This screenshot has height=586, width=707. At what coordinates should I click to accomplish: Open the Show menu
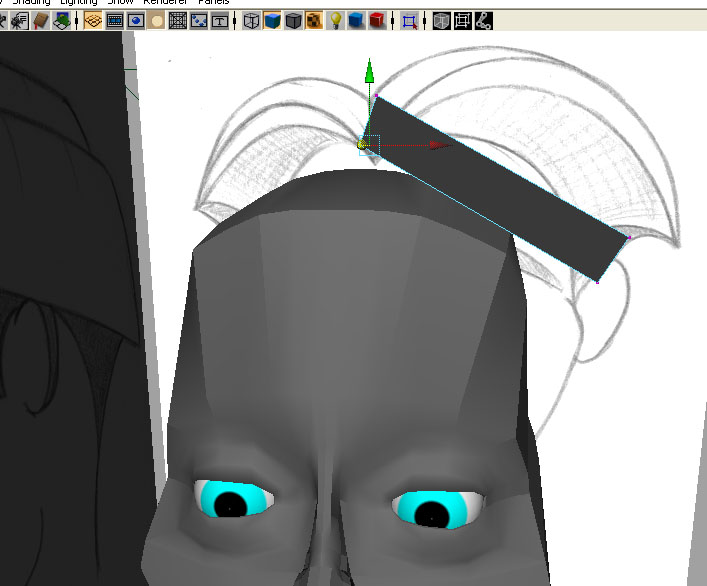click(x=120, y=2)
